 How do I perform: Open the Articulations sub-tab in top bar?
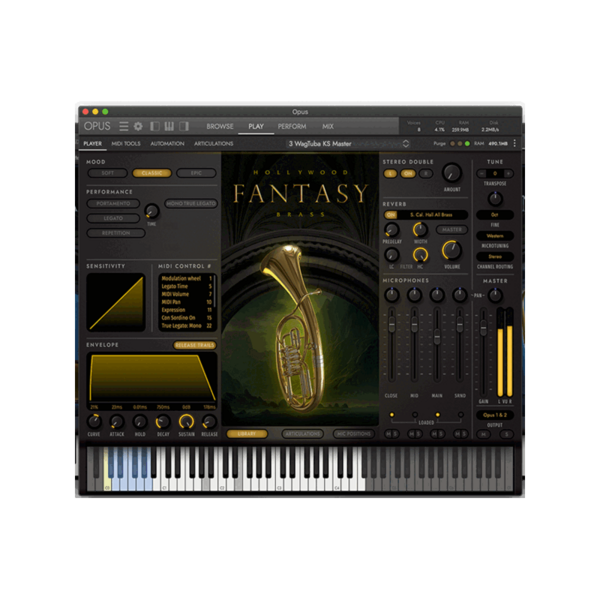(214, 143)
